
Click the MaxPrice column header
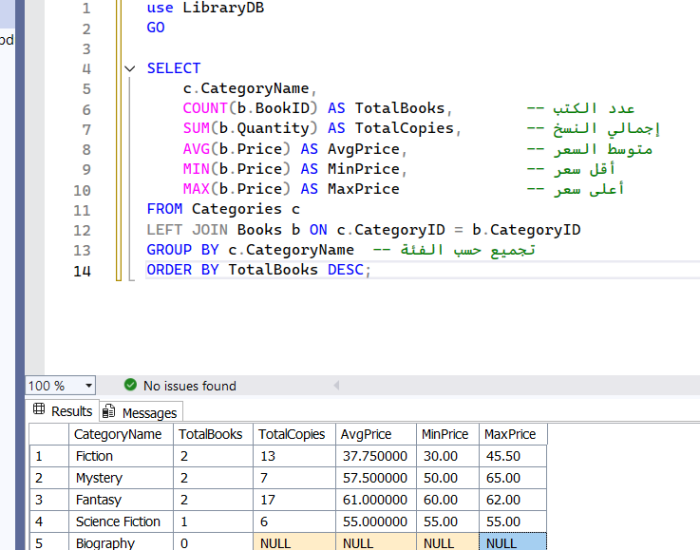pos(510,434)
